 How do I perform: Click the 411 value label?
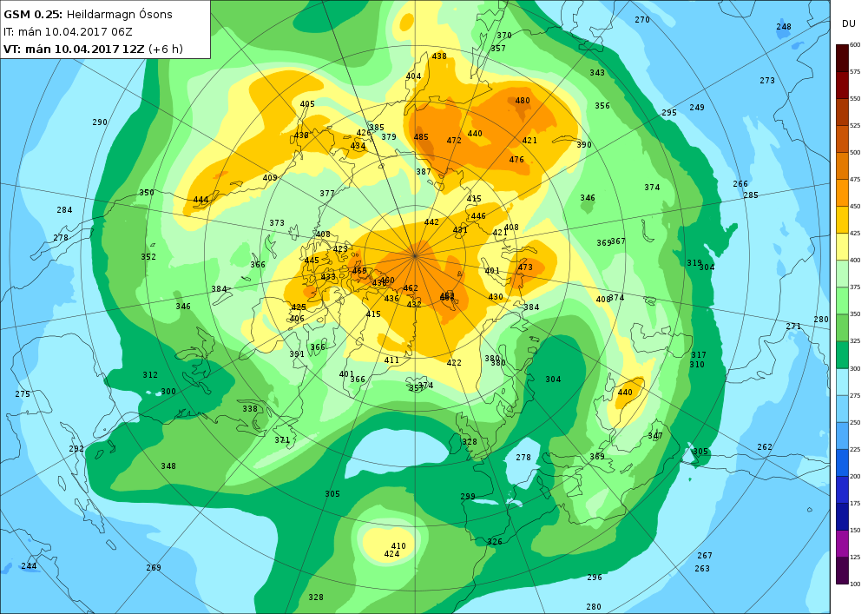tap(391, 360)
